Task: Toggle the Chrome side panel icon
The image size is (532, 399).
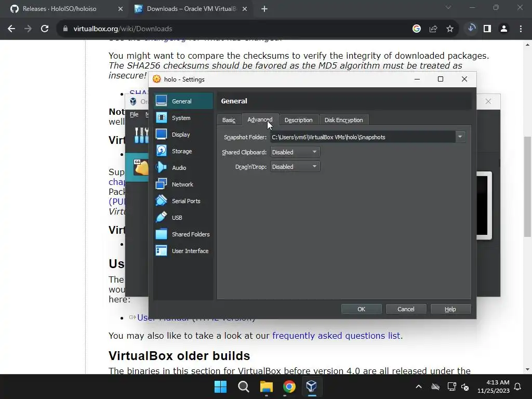Action: tap(487, 29)
